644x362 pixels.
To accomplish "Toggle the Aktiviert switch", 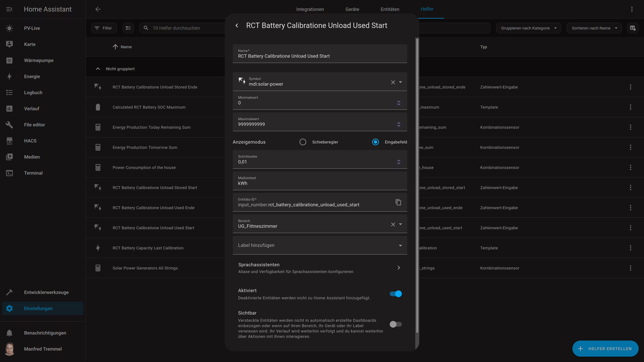I will click(396, 294).
